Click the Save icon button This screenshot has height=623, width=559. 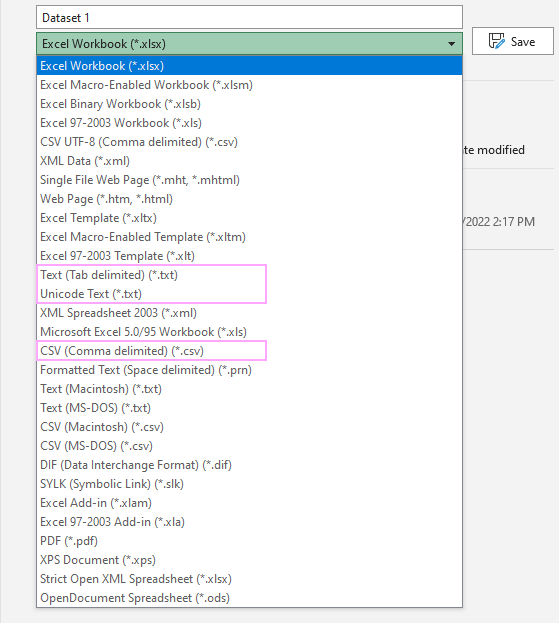513,41
